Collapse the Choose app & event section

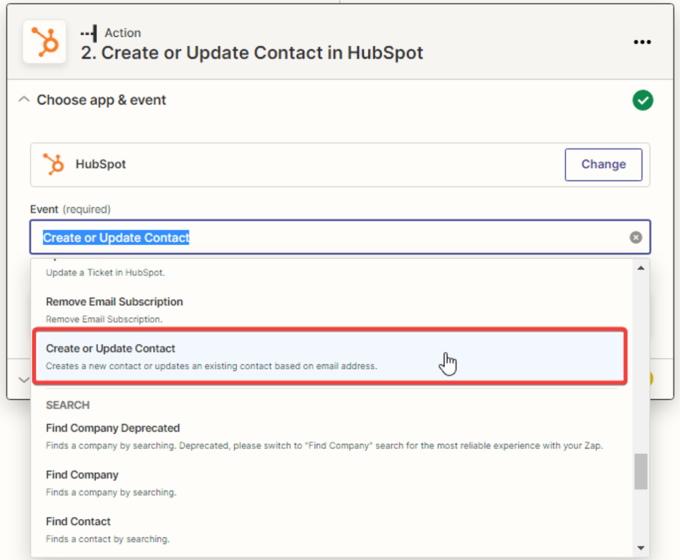pos(24,100)
